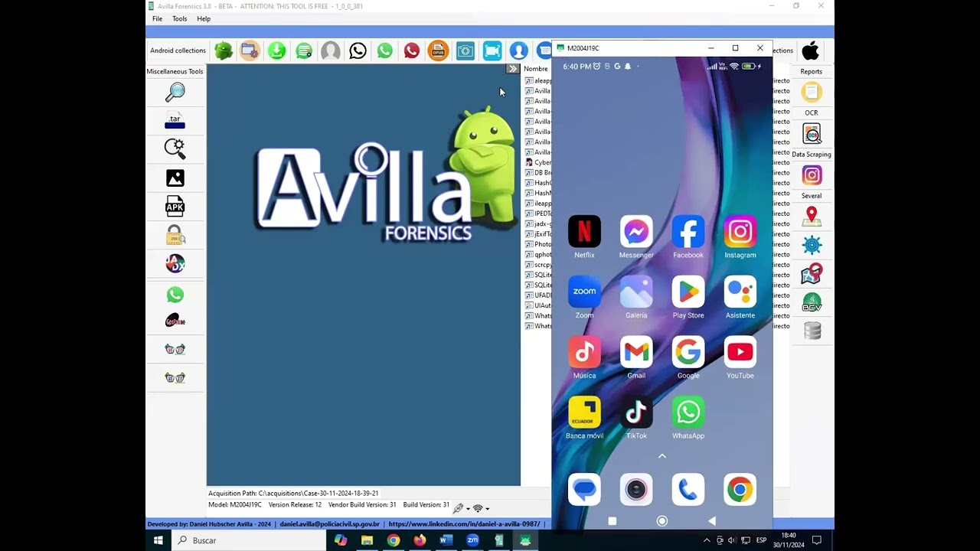Image resolution: width=980 pixels, height=551 pixels.
Task: Click the orange OPUS file toolbar icon
Action: 438,51
